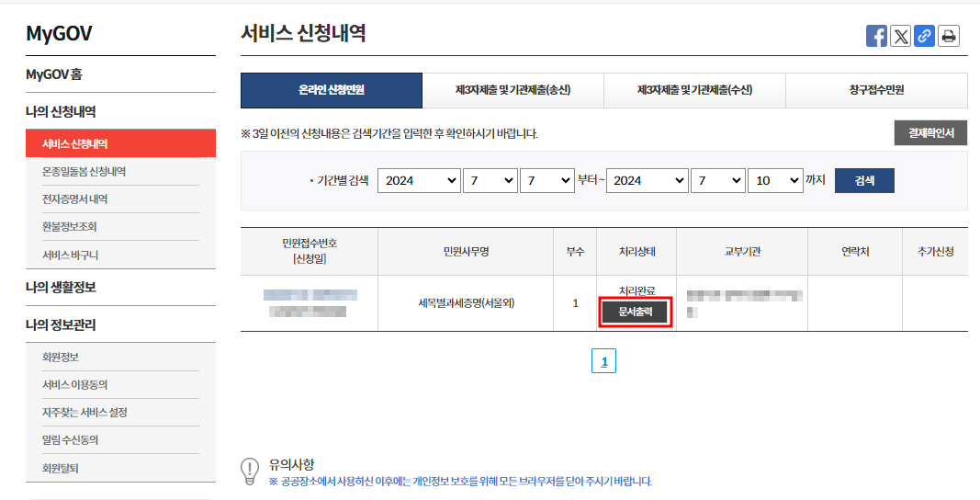Open end month dropdown
The width and height of the screenshot is (980, 500).
pos(718,180)
